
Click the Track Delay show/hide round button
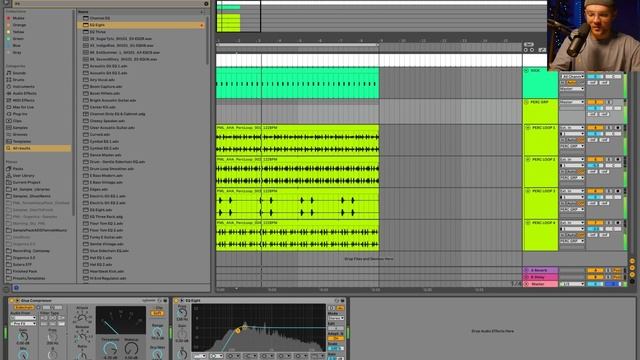pyautogui.click(x=632, y=281)
